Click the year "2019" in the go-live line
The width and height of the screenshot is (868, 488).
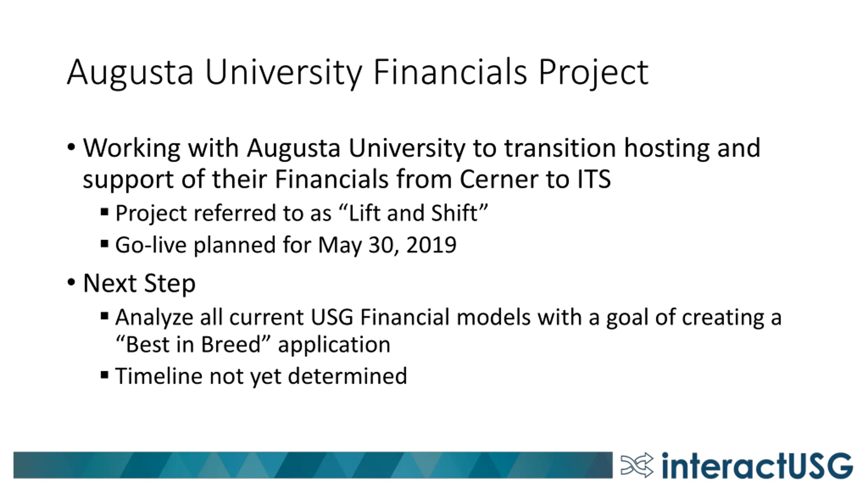pos(431,245)
